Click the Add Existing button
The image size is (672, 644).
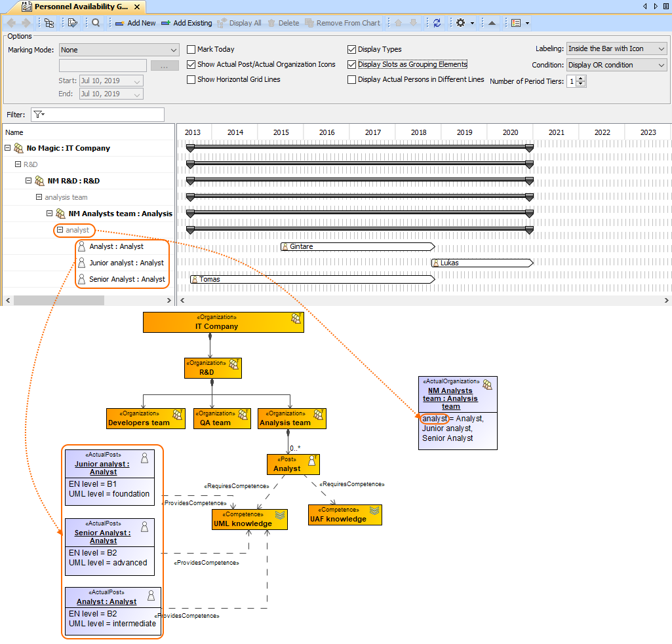(x=186, y=23)
